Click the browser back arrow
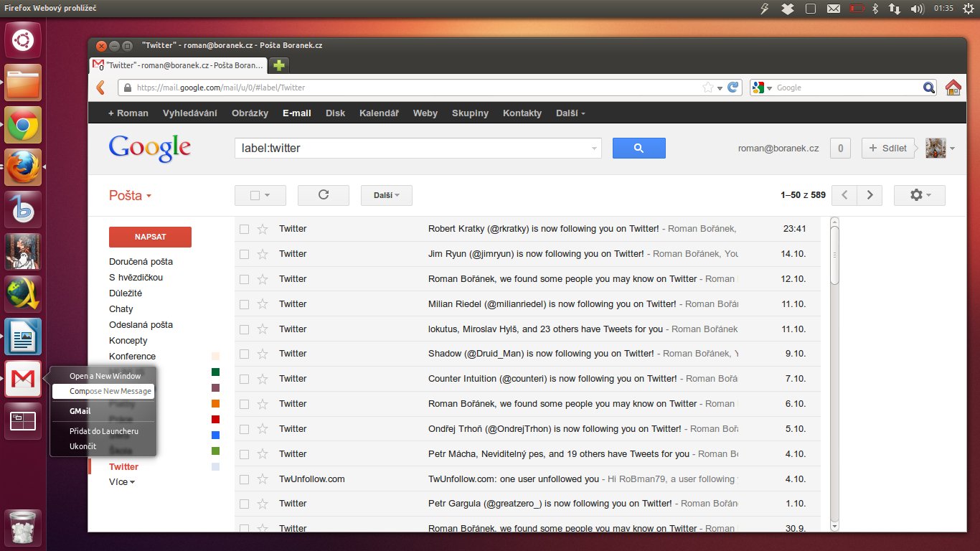 [100, 88]
